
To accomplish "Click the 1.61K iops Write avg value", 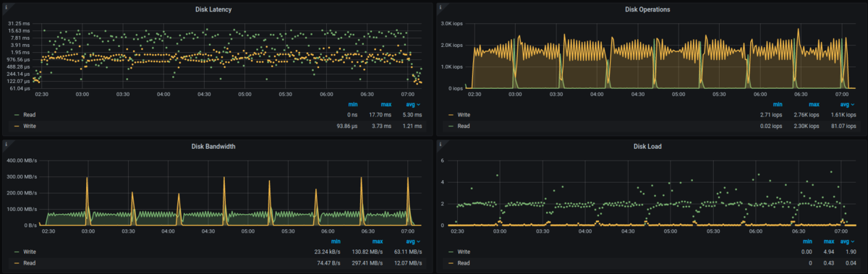I will [x=843, y=114].
